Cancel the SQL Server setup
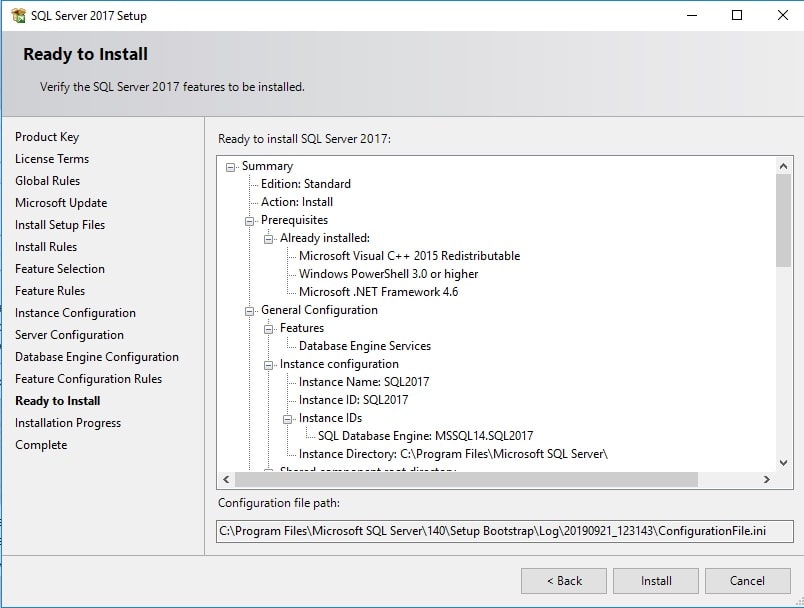The height and width of the screenshot is (608, 804). 747,581
